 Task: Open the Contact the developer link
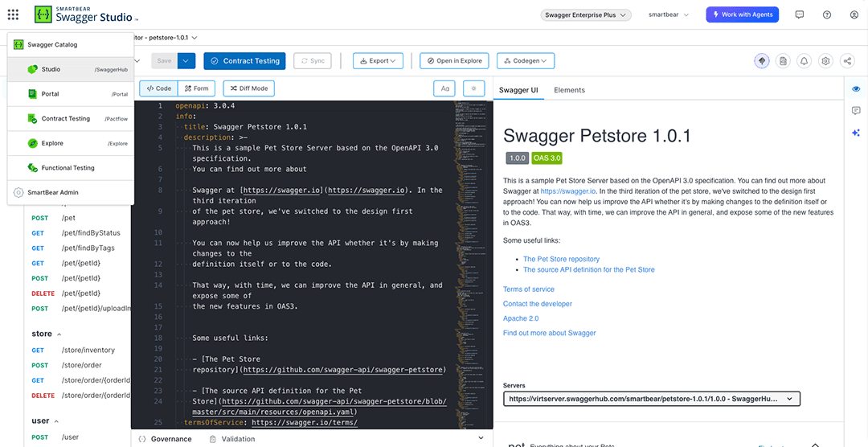[x=538, y=304]
